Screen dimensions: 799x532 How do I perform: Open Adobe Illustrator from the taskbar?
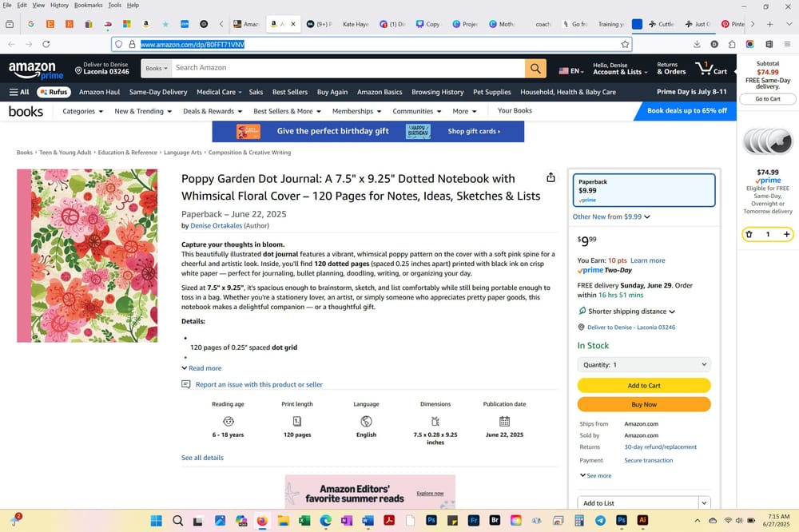point(642,520)
